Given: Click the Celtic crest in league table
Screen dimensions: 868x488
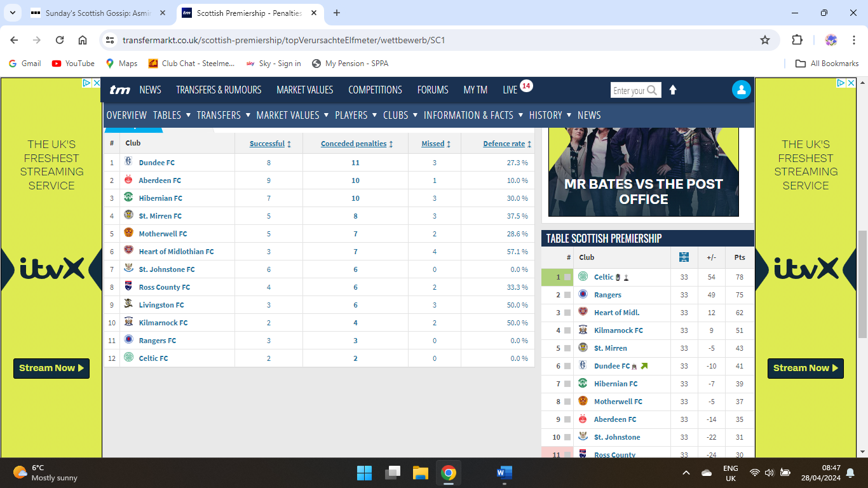Looking at the screenshot, I should 583,276.
